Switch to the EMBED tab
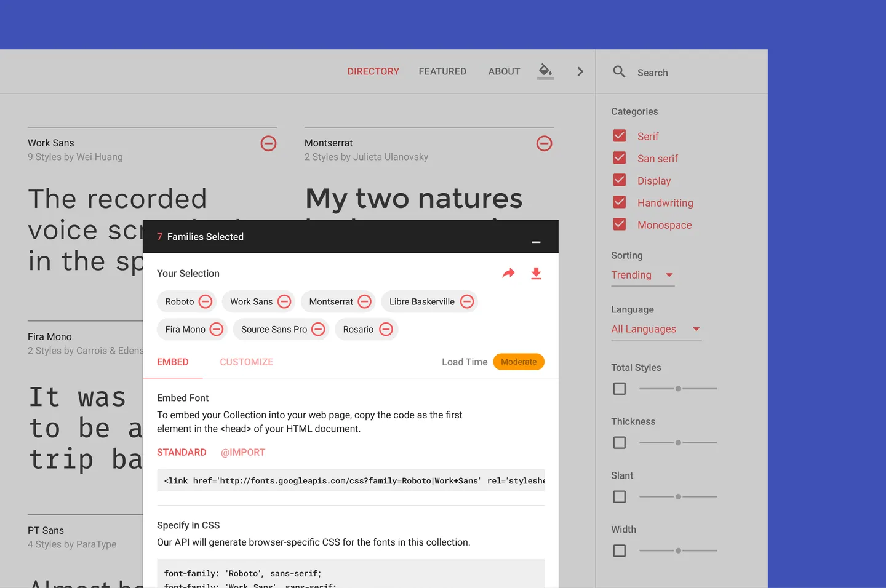 173,362
